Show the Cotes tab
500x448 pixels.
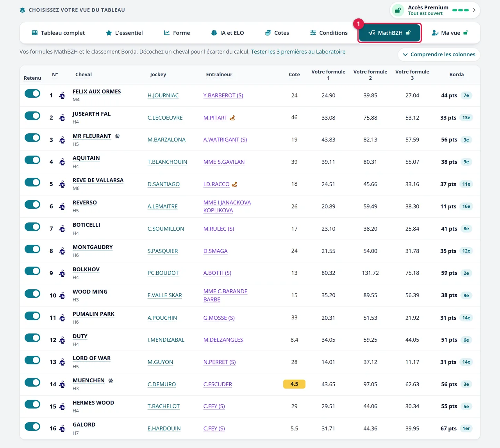pos(277,33)
